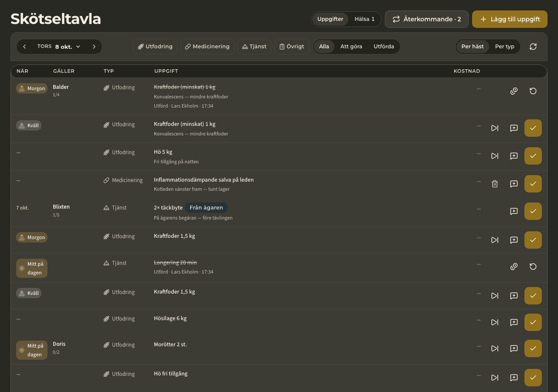Show only Att göra tasks
Image resolution: width=558 pixels, height=392 pixels.
(x=351, y=47)
